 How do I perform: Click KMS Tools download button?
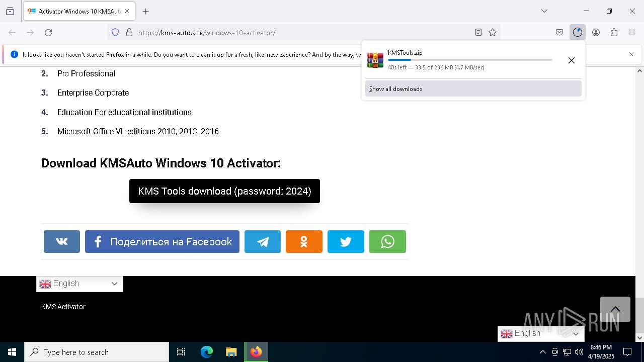pyautogui.click(x=224, y=191)
